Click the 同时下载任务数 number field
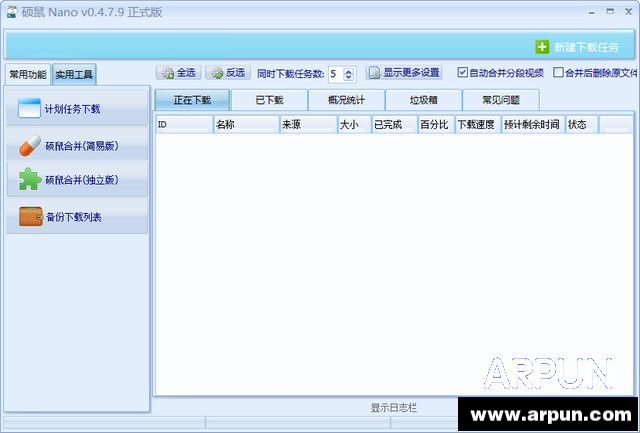 pyautogui.click(x=336, y=74)
